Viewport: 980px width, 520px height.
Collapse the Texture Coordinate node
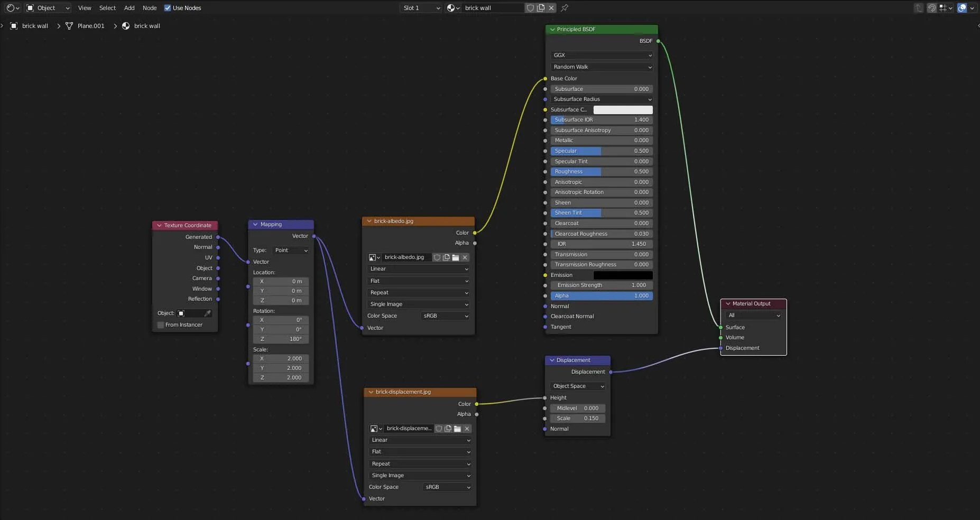point(159,225)
